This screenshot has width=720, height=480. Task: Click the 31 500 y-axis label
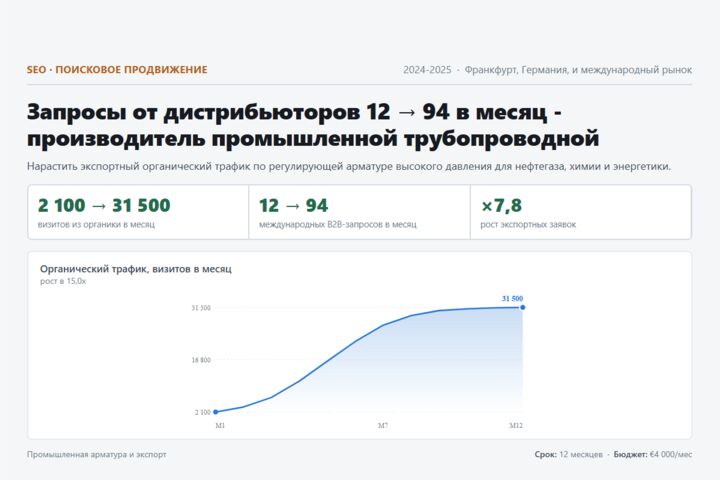pyautogui.click(x=201, y=308)
